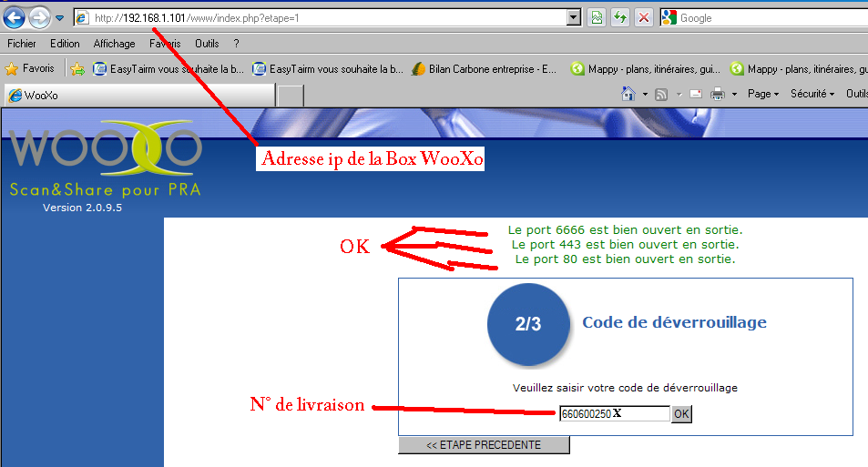
Task: Click 'Veuillez saisir votre code de déverrouillage' text
Action: [x=625, y=387]
